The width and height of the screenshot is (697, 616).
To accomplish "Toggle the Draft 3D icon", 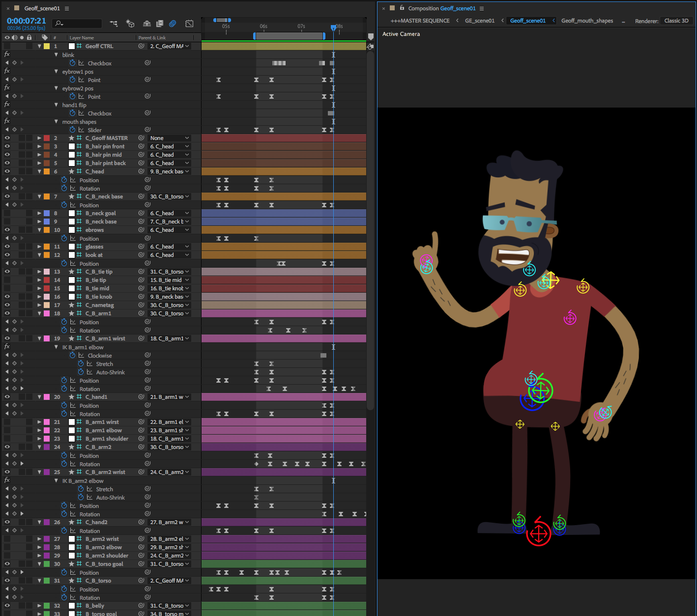I will 130,24.
